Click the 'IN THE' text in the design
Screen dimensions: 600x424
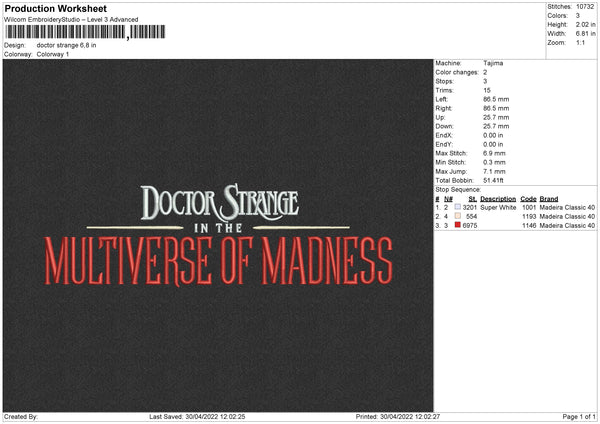(x=218, y=228)
